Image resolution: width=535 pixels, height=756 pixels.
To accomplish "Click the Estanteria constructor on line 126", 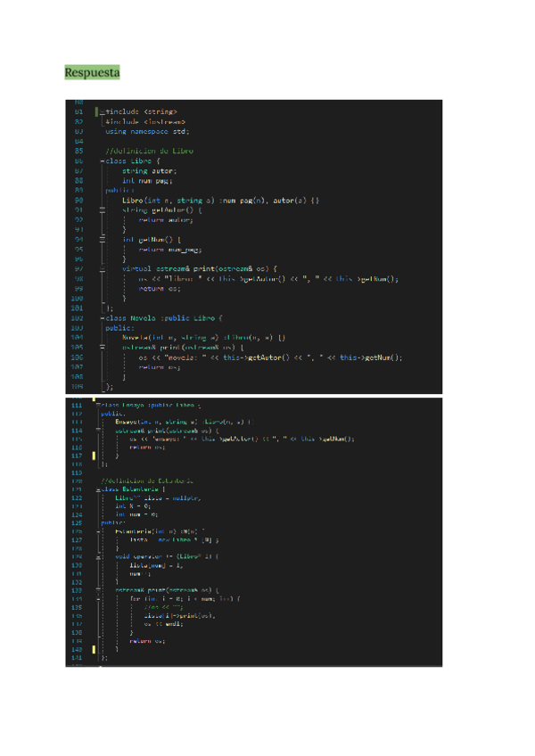I will tap(160, 531).
